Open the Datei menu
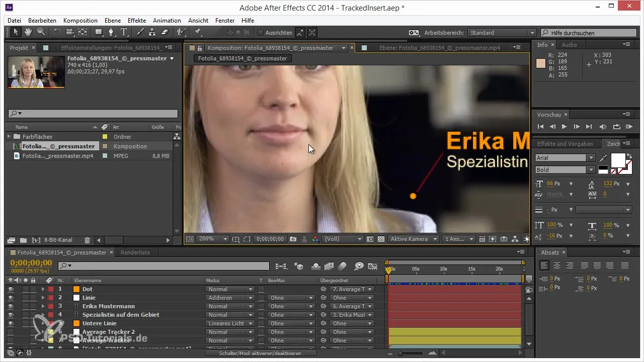Image resolution: width=644 pixels, height=362 pixels. click(x=15, y=21)
